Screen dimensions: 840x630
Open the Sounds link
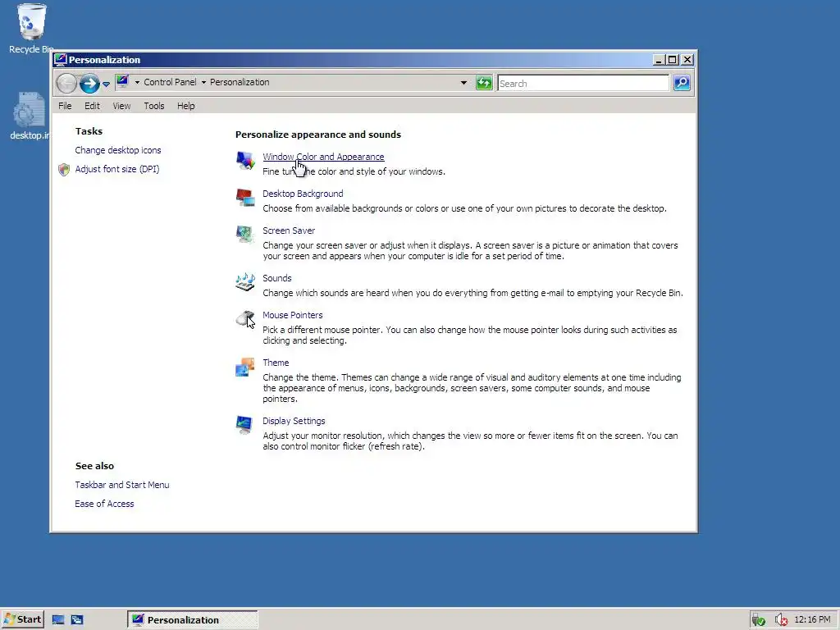[x=277, y=279]
